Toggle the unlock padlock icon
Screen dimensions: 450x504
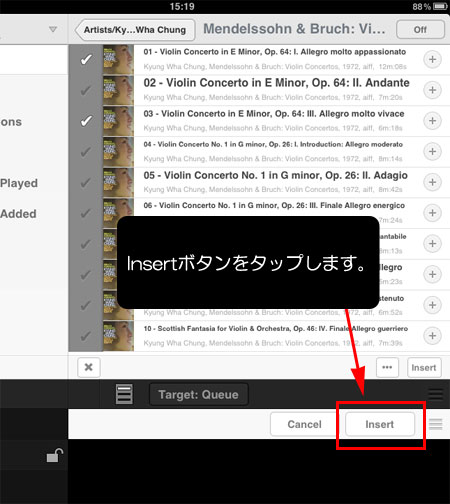pyautogui.click(x=55, y=455)
